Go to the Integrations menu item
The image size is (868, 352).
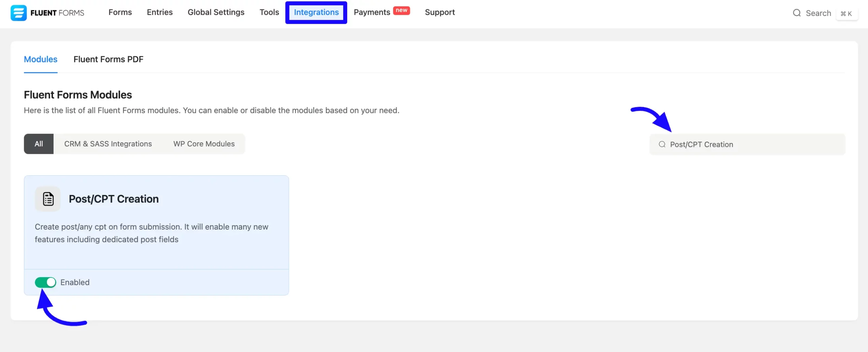click(316, 12)
